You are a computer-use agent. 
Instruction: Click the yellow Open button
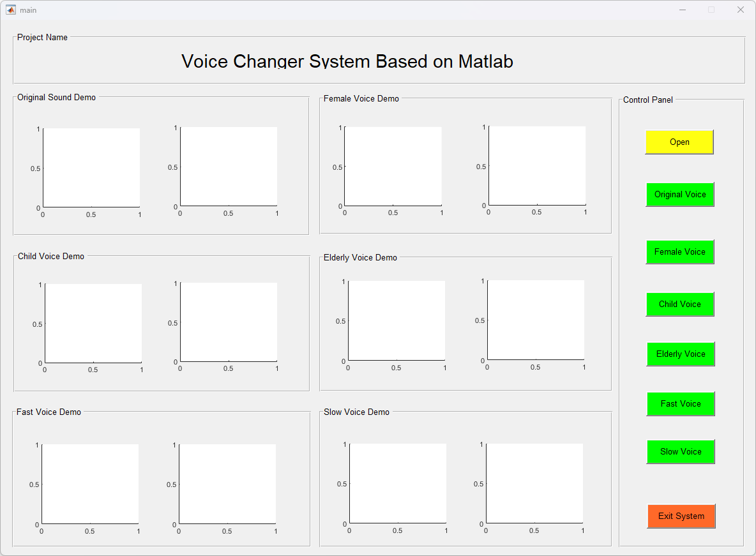(x=679, y=142)
